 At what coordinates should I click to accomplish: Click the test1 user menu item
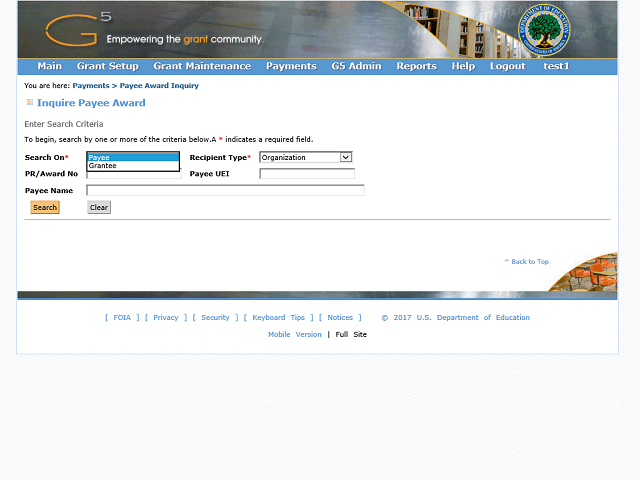coord(556,66)
